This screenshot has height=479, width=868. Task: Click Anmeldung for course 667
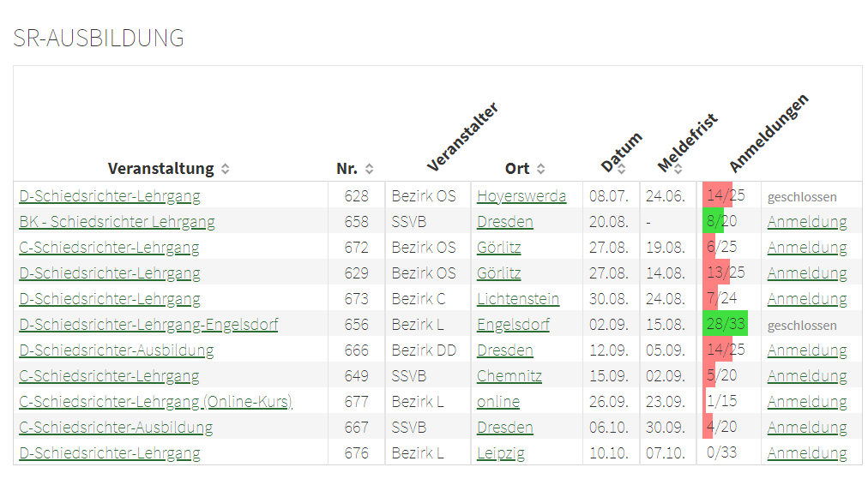click(807, 428)
